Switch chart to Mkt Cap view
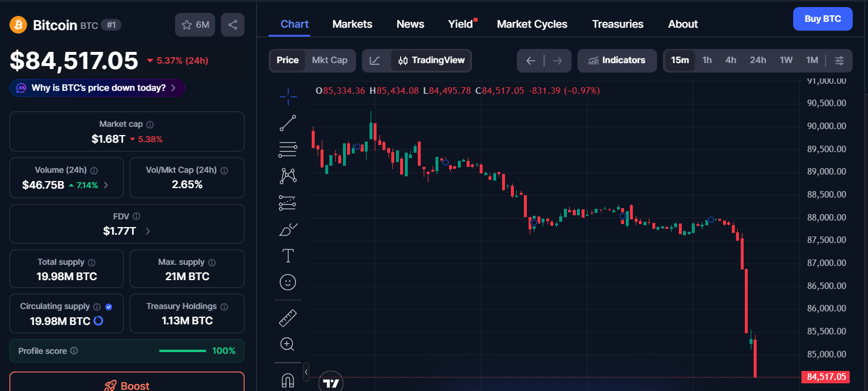This screenshot has width=868, height=391. pos(329,60)
